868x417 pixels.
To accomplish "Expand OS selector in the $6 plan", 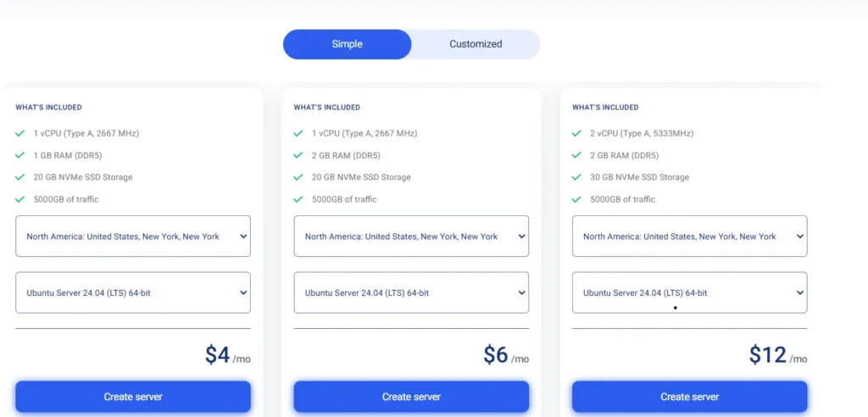I will click(x=411, y=293).
